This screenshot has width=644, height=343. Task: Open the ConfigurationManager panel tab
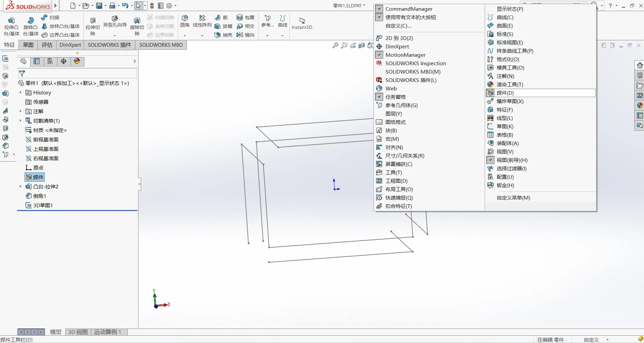[50, 61]
